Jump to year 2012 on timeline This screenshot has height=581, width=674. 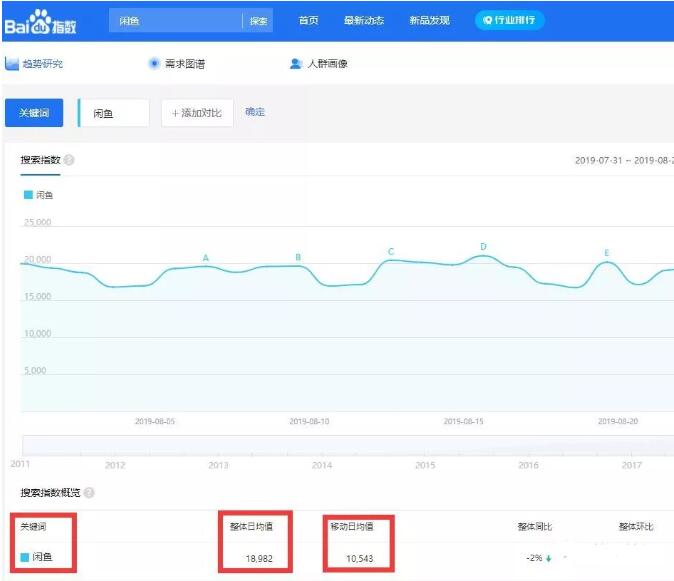[115, 465]
